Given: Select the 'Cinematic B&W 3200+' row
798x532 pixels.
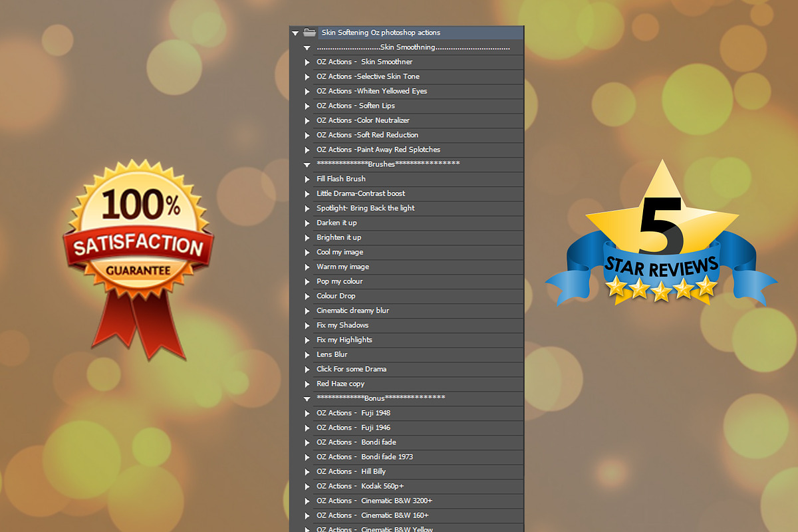Looking at the screenshot, I should [418, 501].
